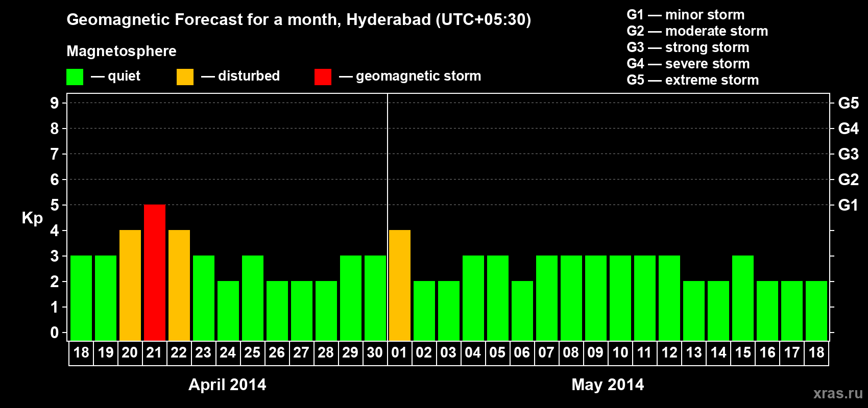The width and height of the screenshot is (868, 408).
Task: Click the 'quiet' legend label
Action: [x=124, y=76]
